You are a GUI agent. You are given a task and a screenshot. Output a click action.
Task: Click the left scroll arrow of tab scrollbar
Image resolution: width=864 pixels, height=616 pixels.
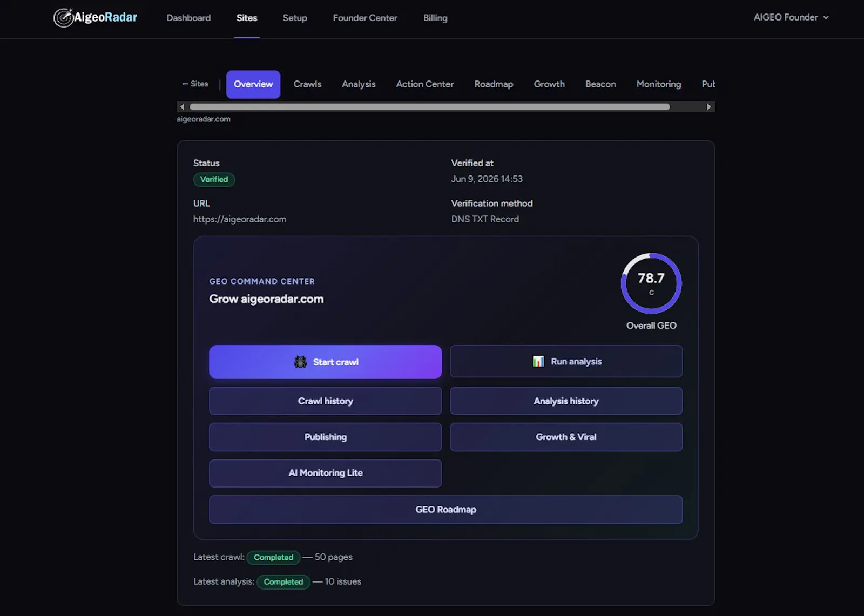[183, 107]
